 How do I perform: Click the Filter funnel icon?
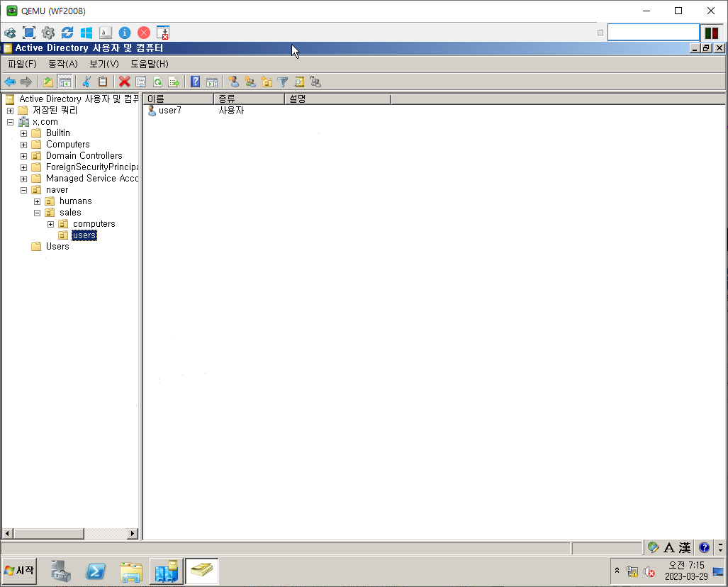[x=283, y=82]
